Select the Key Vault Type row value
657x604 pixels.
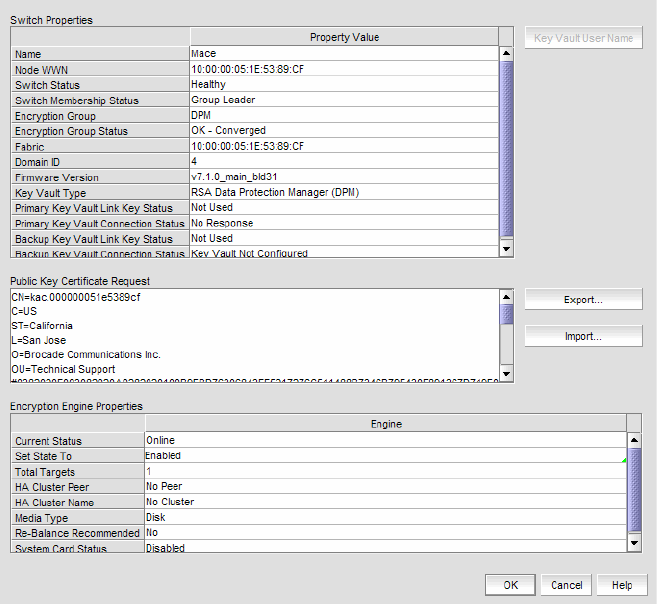tap(343, 192)
